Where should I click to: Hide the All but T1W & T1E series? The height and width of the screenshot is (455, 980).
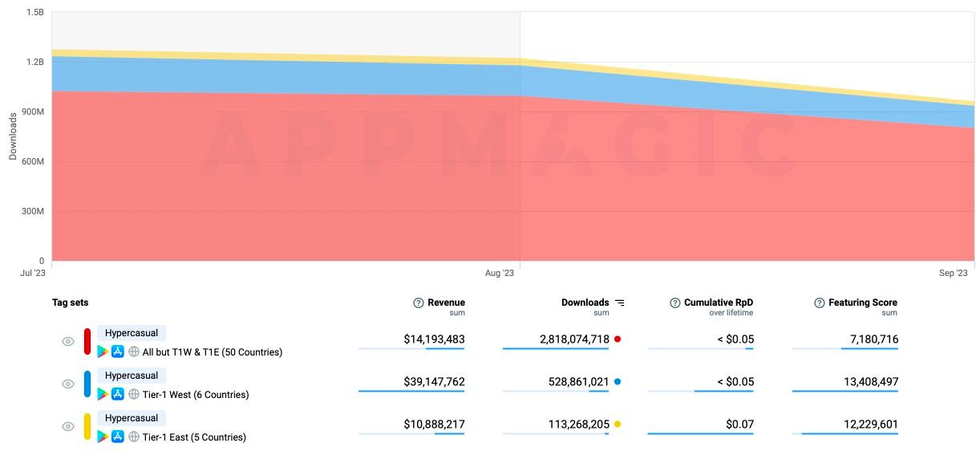[x=68, y=342]
